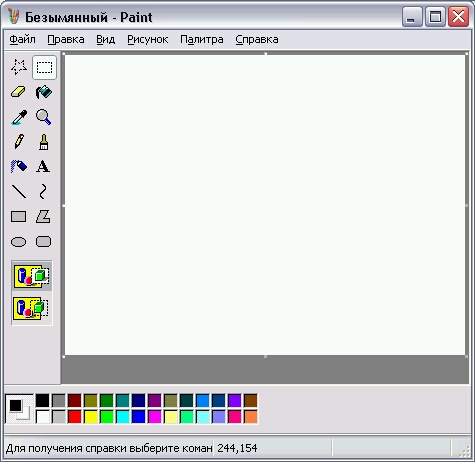Choose the bright blue swatch
475x462 pixels.
[x=139, y=417]
